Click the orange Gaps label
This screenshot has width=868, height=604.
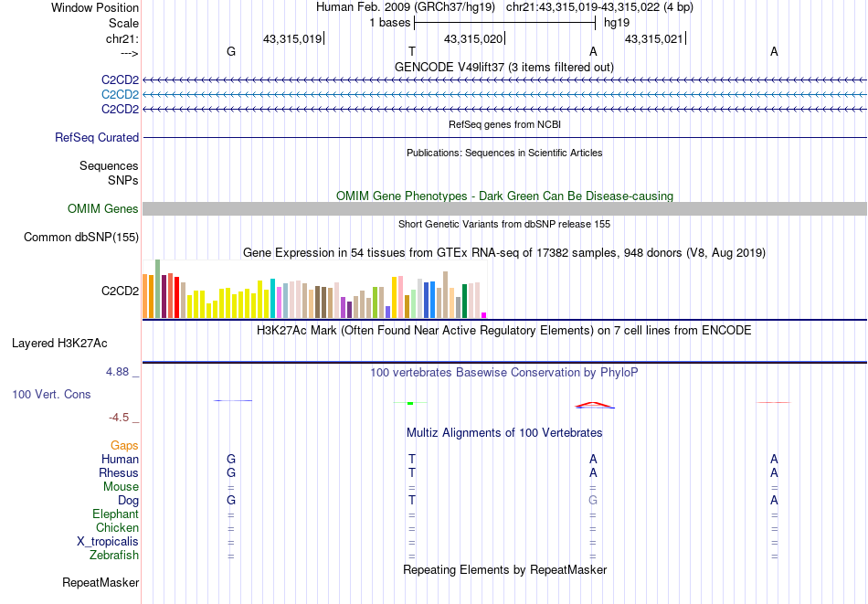pyautogui.click(x=124, y=445)
